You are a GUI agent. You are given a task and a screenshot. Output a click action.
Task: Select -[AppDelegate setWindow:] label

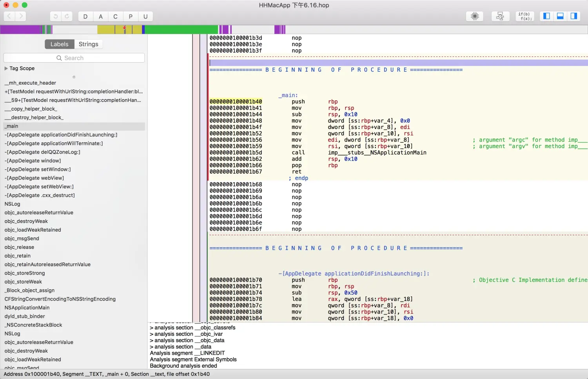38,169
